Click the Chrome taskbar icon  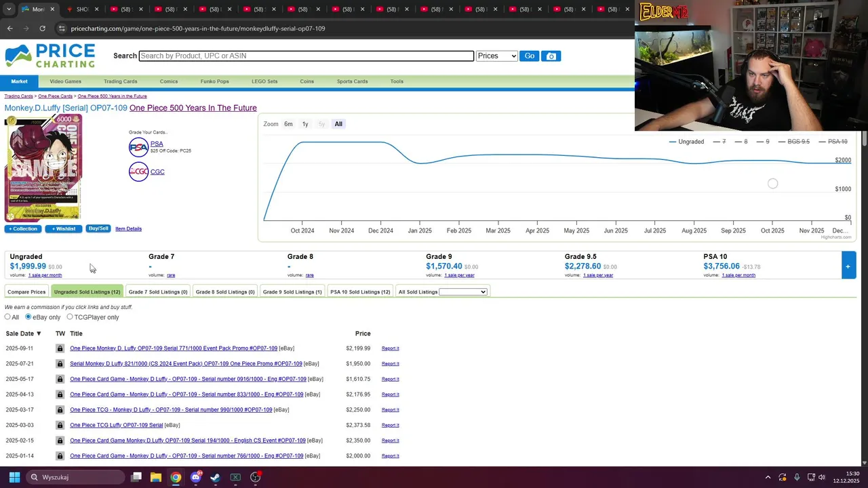click(x=176, y=477)
